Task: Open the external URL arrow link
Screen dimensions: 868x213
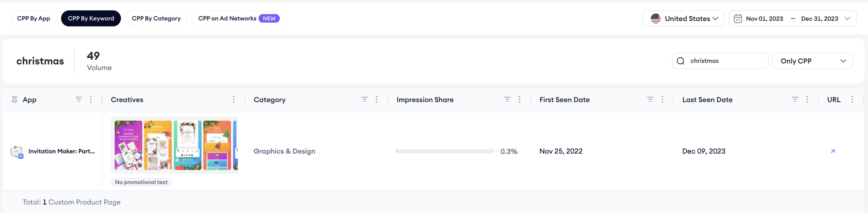Action: [x=833, y=151]
